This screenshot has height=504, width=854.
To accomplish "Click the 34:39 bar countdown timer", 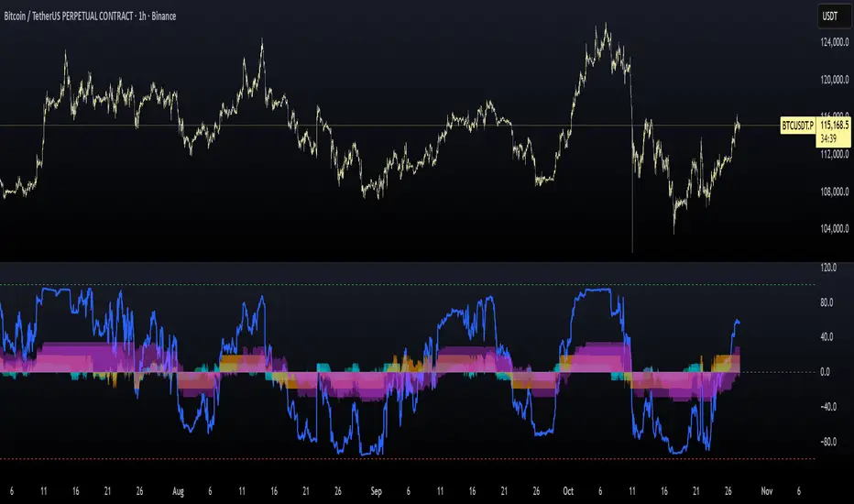I will point(828,139).
